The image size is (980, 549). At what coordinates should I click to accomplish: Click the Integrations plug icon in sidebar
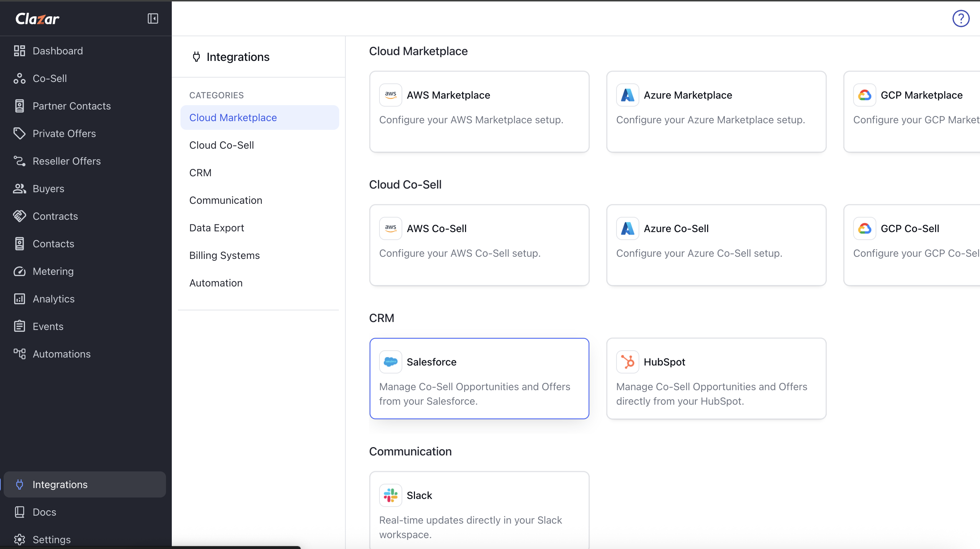point(20,484)
